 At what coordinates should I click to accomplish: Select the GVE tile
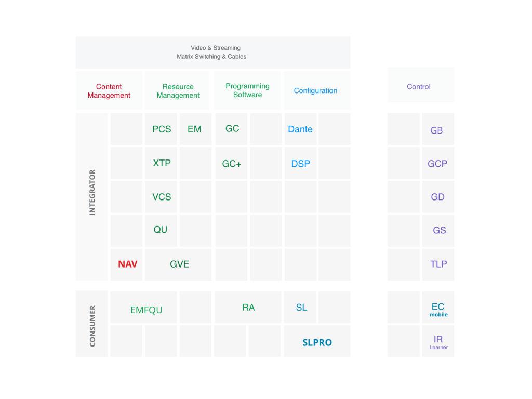[179, 264]
